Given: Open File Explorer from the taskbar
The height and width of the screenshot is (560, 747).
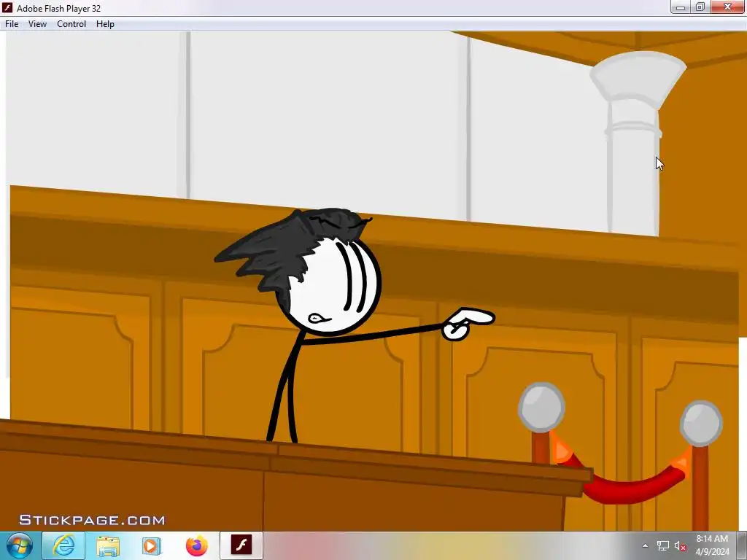Looking at the screenshot, I should tap(108, 545).
